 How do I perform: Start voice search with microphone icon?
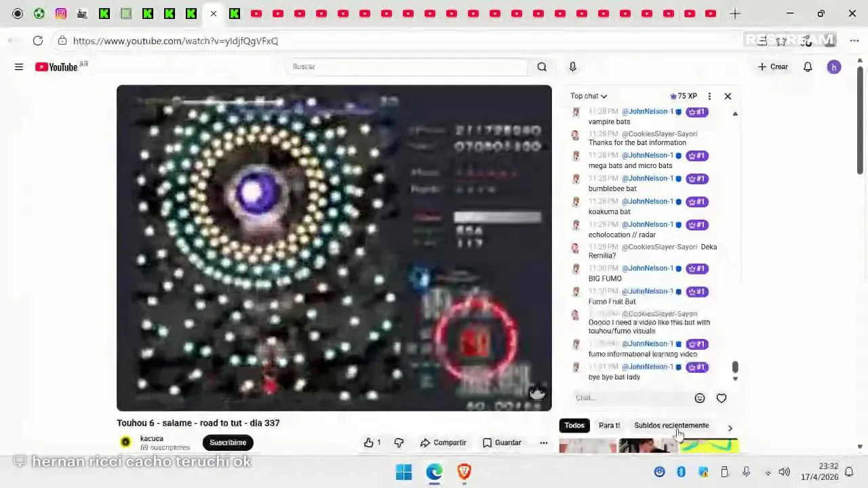click(572, 66)
